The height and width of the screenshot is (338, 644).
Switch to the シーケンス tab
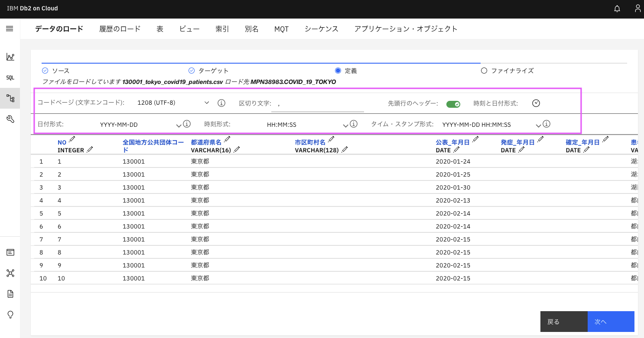pos(322,29)
